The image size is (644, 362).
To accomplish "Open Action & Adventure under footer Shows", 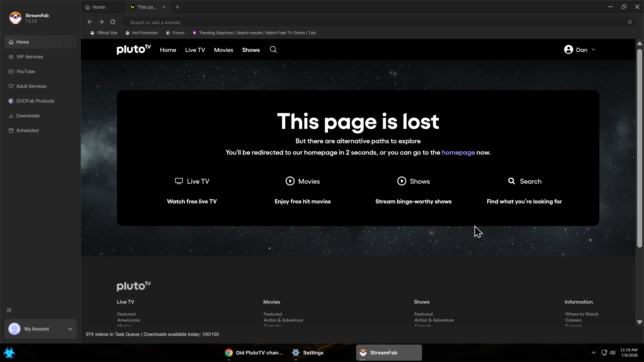I will tap(434, 320).
